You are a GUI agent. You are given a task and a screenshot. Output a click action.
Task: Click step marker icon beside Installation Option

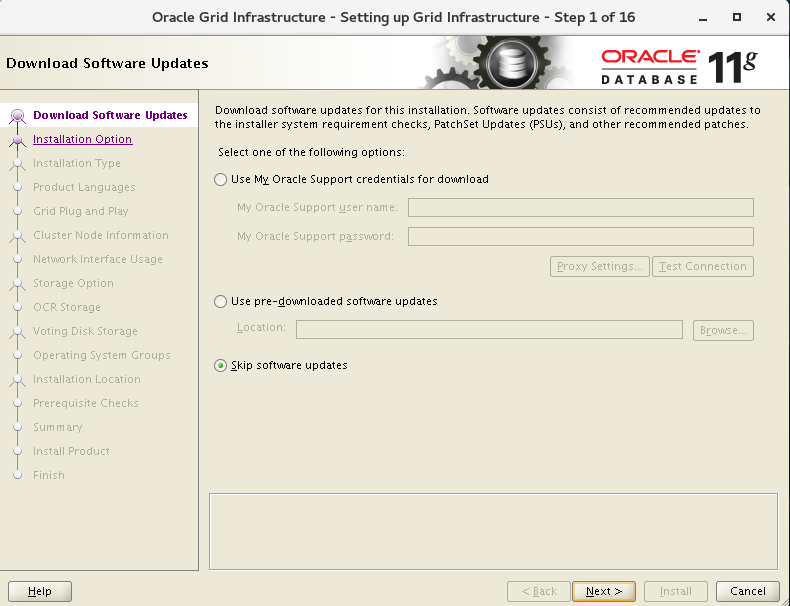pos(18,140)
